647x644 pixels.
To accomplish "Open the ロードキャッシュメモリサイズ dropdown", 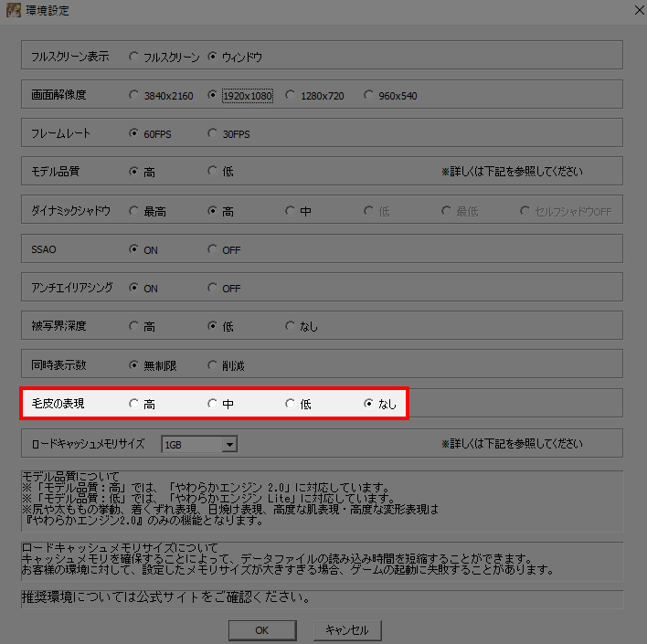I will [x=229, y=444].
